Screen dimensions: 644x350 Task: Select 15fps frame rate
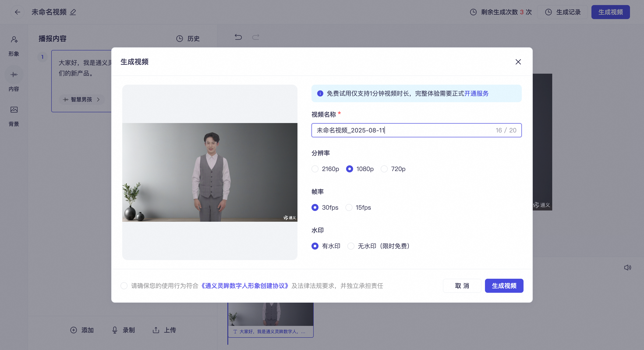click(x=358, y=207)
